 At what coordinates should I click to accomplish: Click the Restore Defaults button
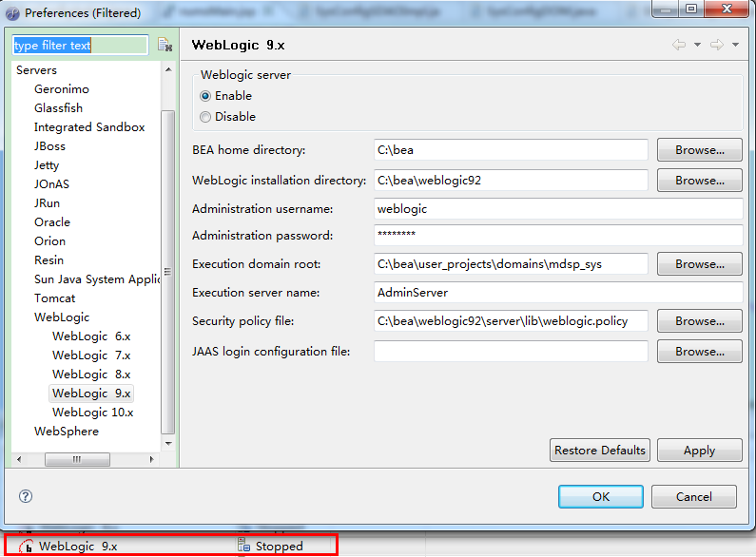600,450
